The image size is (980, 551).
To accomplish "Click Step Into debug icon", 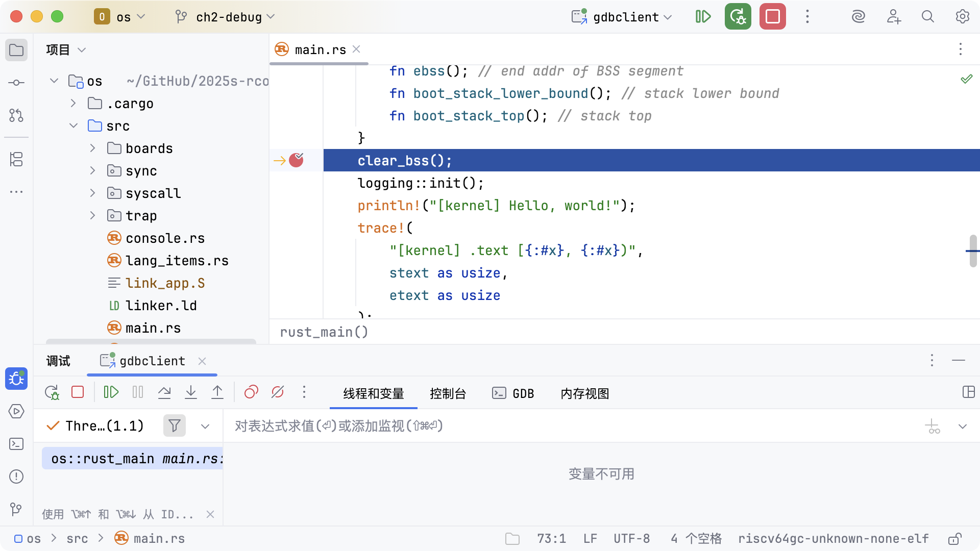I will 191,392.
